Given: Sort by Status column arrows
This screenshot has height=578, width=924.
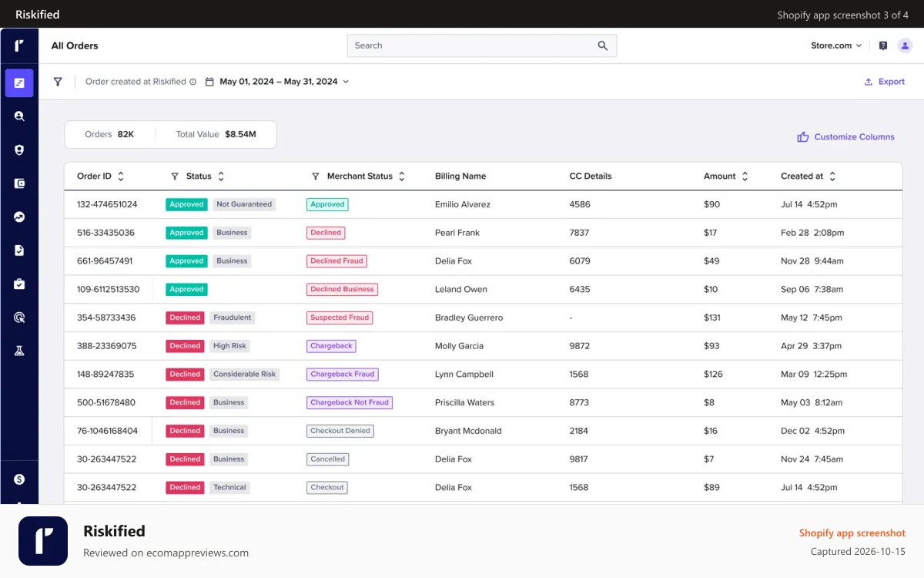Looking at the screenshot, I should click(221, 176).
